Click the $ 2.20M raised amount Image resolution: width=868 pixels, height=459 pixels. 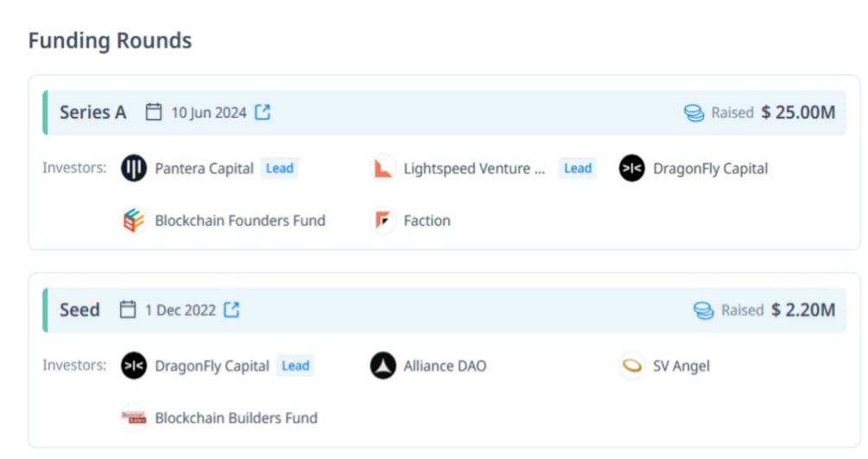[x=803, y=309]
